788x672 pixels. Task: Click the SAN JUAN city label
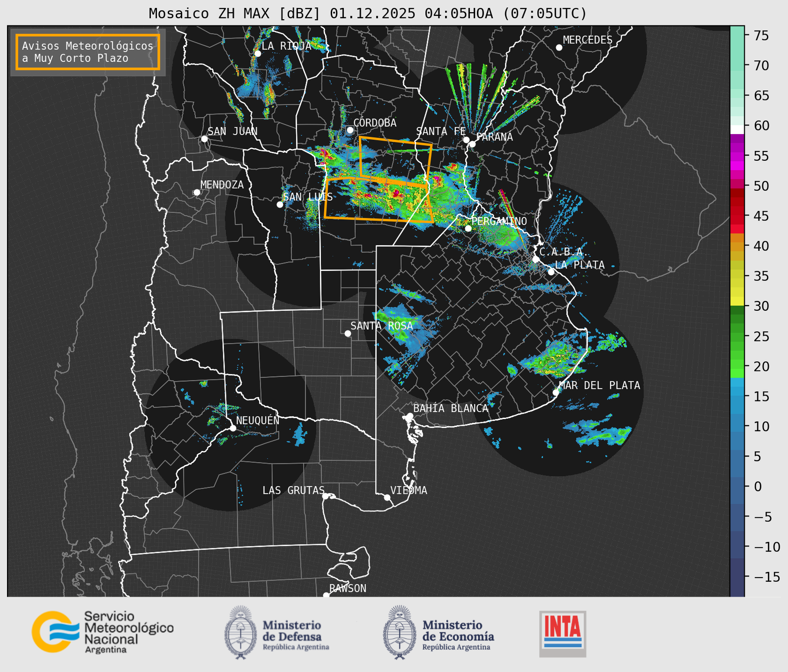233,131
